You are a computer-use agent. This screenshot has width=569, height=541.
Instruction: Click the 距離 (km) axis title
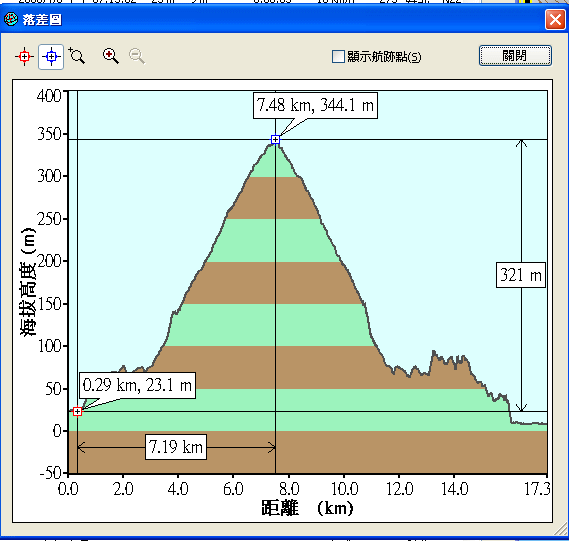(x=307, y=508)
